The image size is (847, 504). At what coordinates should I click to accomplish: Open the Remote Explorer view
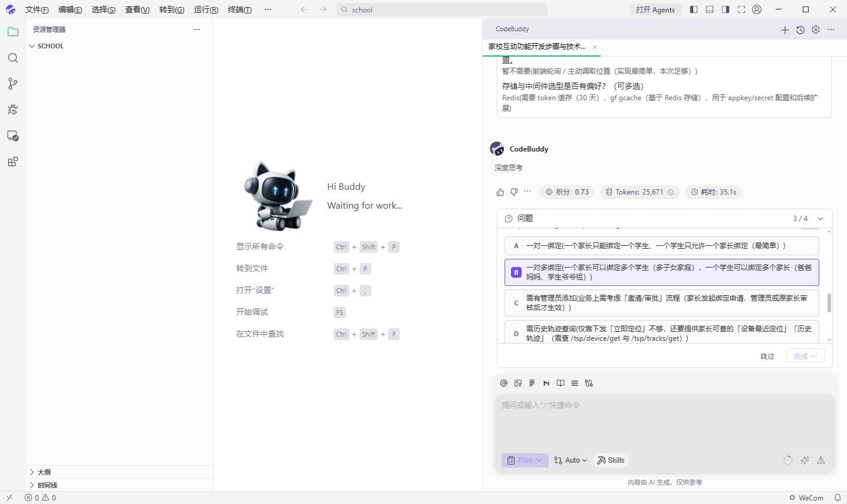coord(13,136)
